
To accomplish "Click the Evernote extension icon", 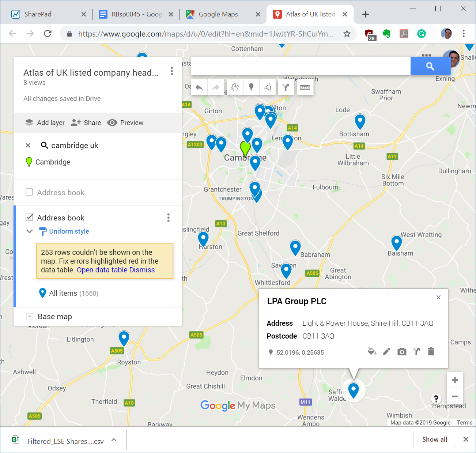I will point(386,34).
